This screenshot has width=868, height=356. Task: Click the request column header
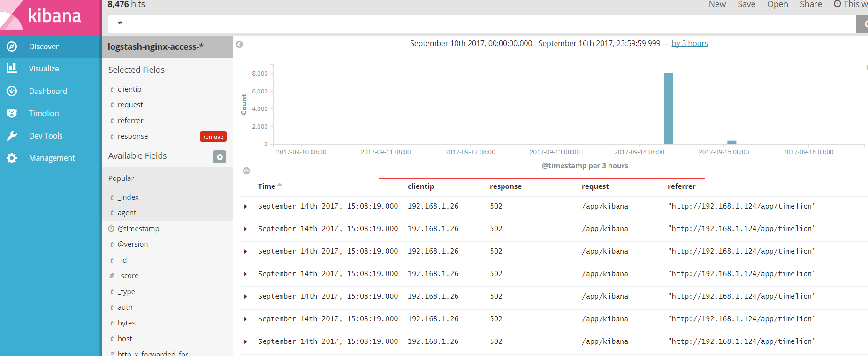595,186
